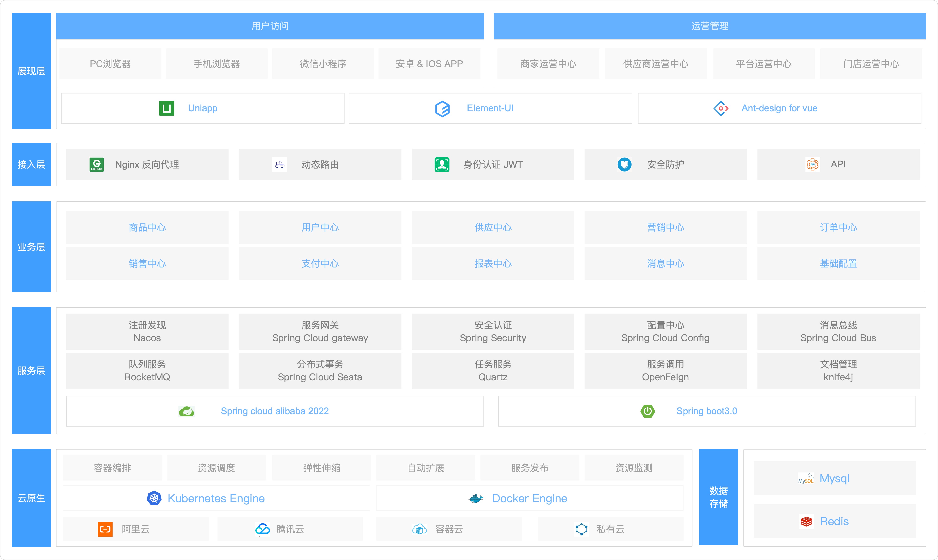
Task: Open the 订单中心 link
Action: 838,227
